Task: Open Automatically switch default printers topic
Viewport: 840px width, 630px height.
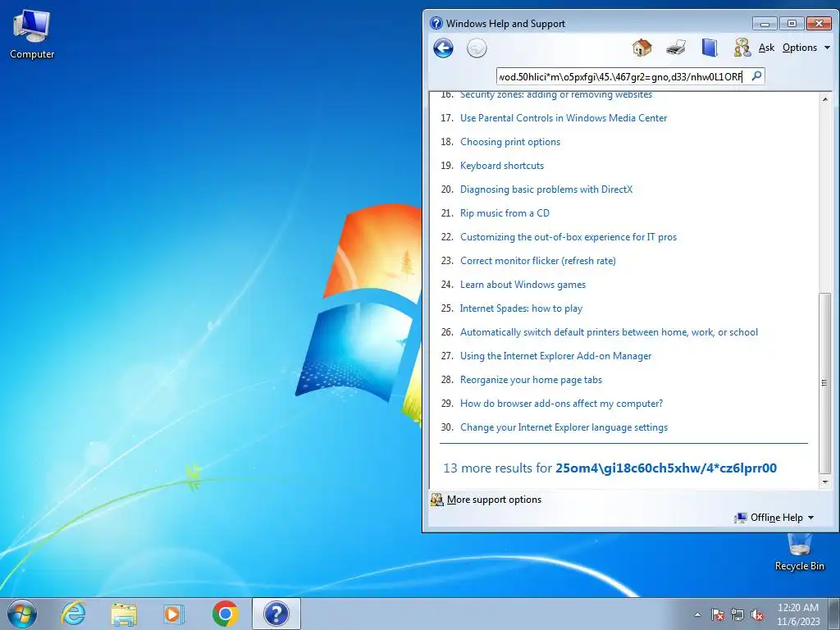Action: [x=609, y=332]
